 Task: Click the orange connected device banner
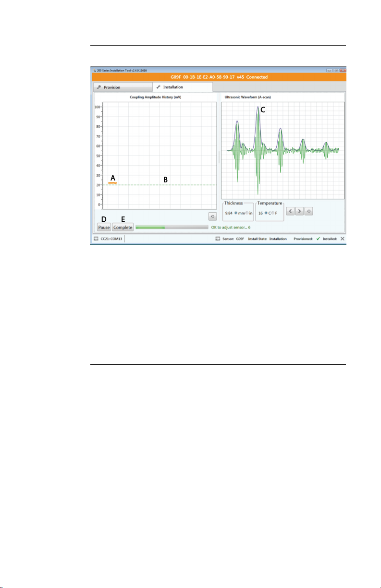click(x=219, y=77)
